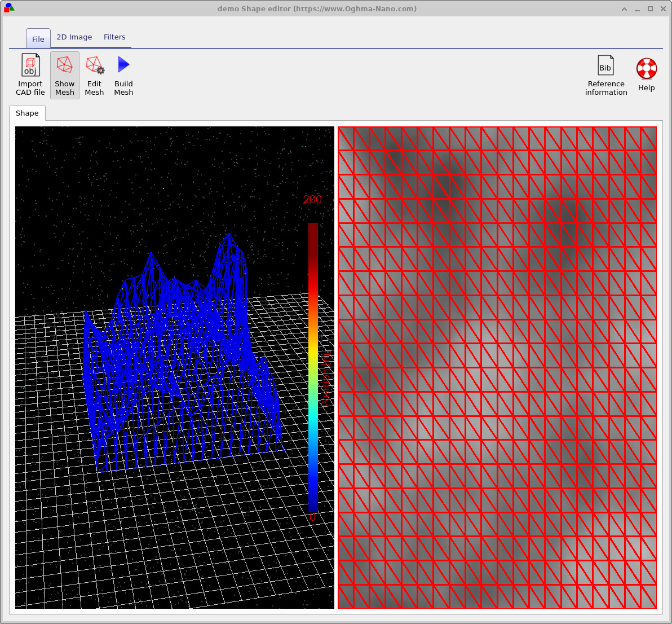Screen dimensions: 672x624
Task: Open the Filters tab
Action: [x=114, y=37]
